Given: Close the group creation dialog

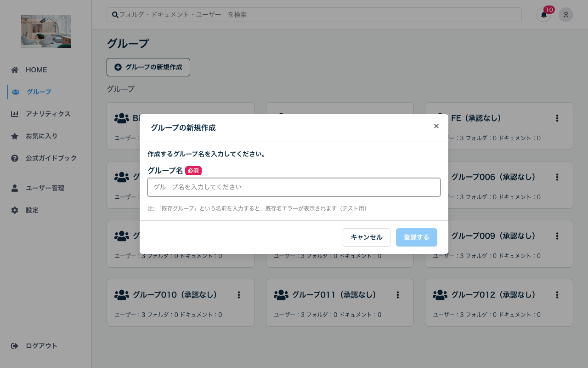Looking at the screenshot, I should coord(436,126).
